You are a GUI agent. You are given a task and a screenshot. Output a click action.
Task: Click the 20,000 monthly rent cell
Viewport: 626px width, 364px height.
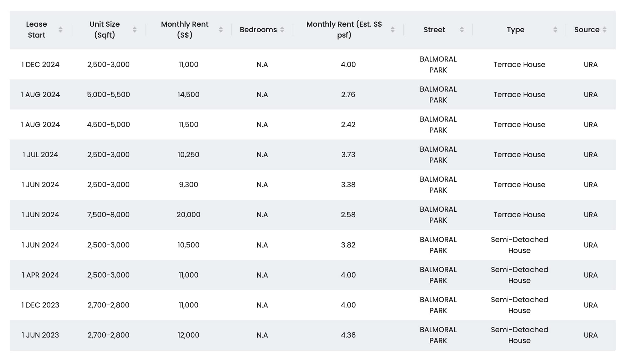tap(188, 215)
